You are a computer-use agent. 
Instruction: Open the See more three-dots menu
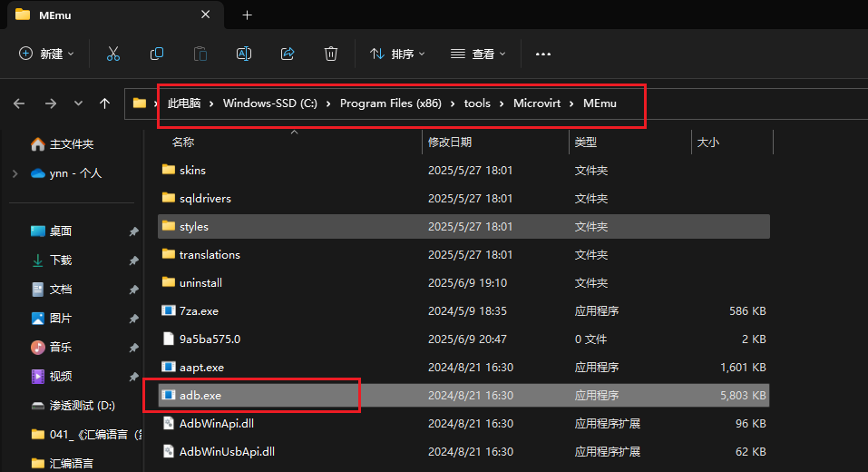coord(543,54)
